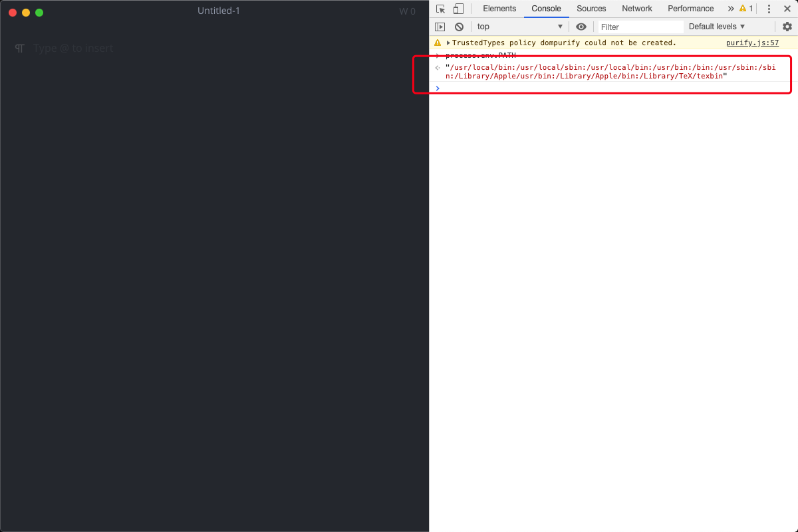Image resolution: width=798 pixels, height=532 pixels.
Task: Click the Filter input field
Action: (638, 26)
